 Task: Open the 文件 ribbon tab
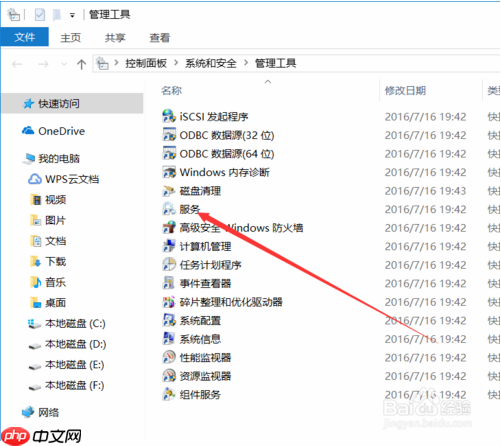click(25, 37)
